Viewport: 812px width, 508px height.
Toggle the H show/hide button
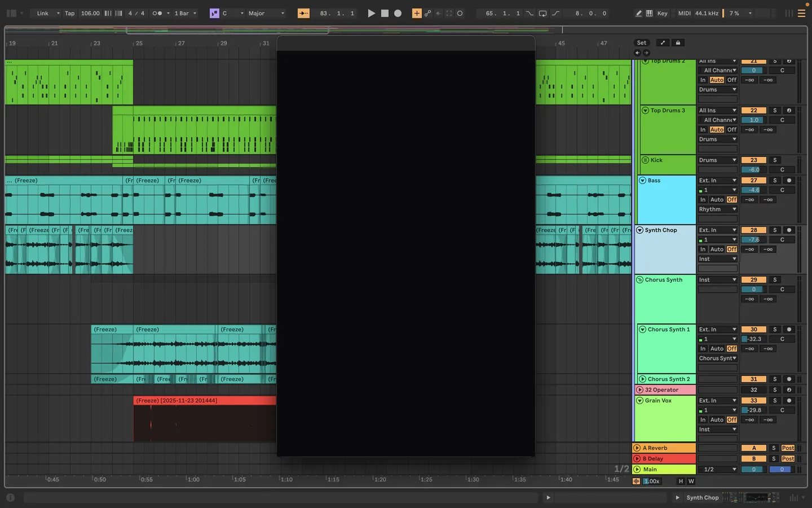coord(681,481)
